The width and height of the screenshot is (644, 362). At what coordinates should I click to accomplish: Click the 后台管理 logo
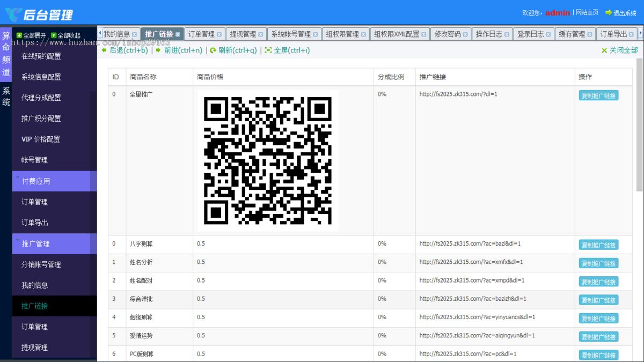(x=39, y=14)
